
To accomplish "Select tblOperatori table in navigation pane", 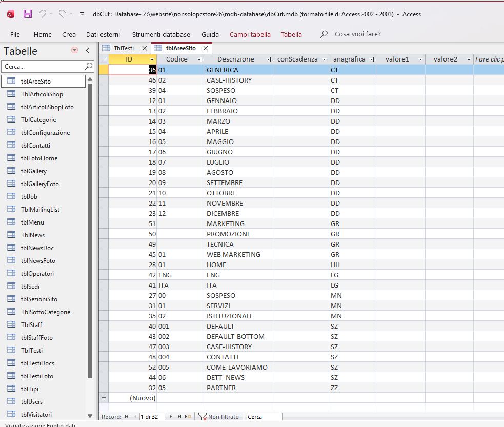I will (x=44, y=273).
